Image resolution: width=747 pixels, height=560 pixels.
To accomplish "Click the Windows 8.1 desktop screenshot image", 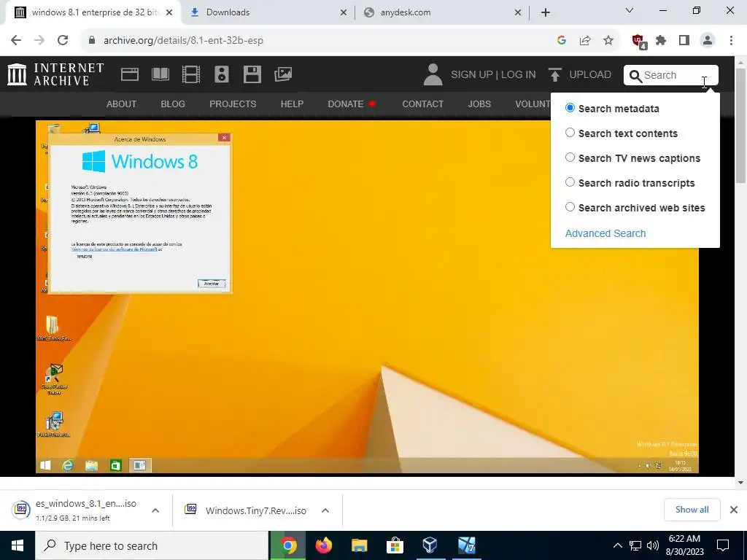I will [368, 297].
